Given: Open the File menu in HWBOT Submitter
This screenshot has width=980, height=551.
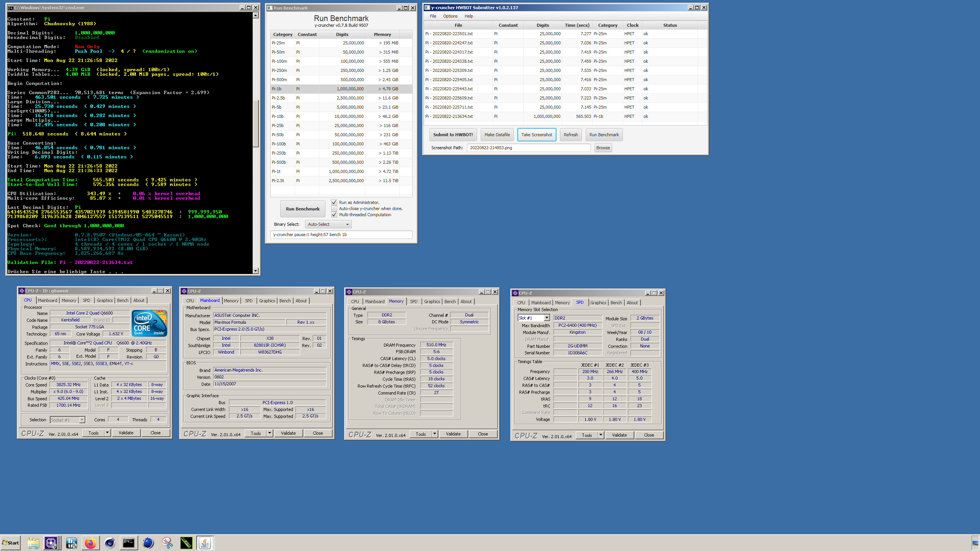Looking at the screenshot, I should pos(433,16).
